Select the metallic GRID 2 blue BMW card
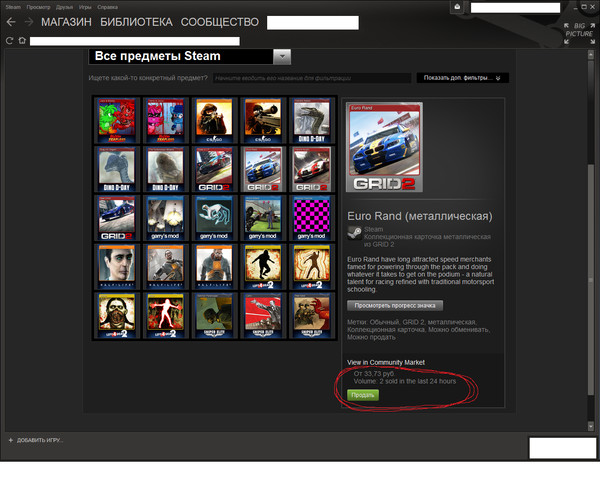 click(263, 169)
